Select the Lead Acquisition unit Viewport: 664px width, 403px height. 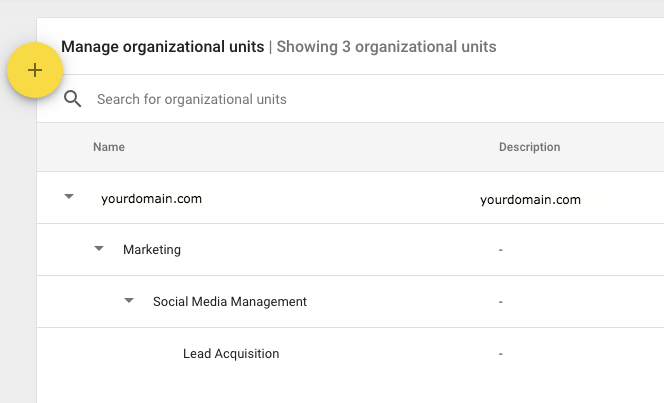(231, 353)
